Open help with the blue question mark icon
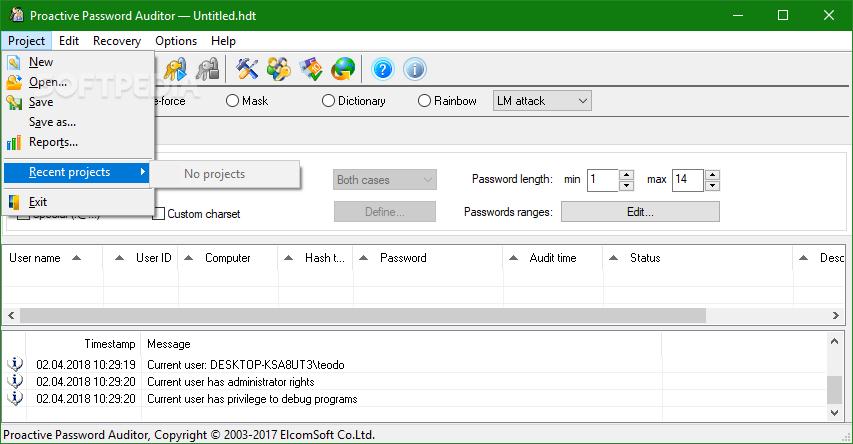Viewport: 853px width, 444px height. [x=382, y=69]
